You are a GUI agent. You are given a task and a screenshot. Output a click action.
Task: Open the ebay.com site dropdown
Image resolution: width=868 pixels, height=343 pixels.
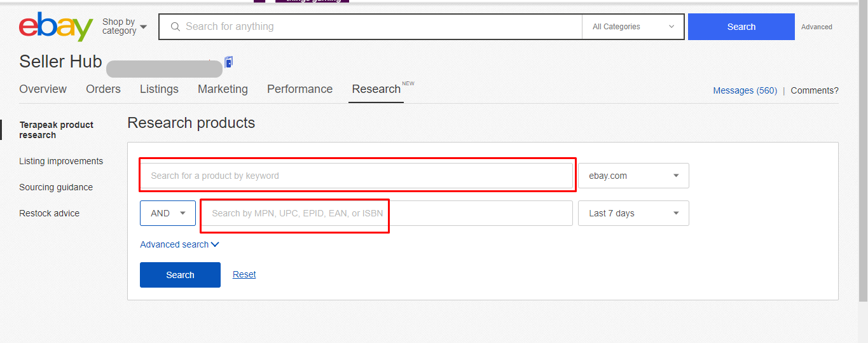click(633, 176)
